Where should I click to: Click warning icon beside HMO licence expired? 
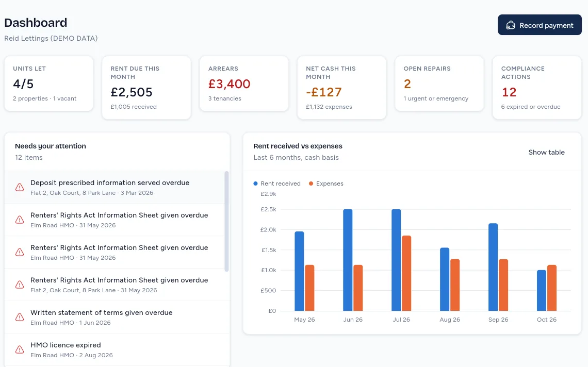(20, 349)
